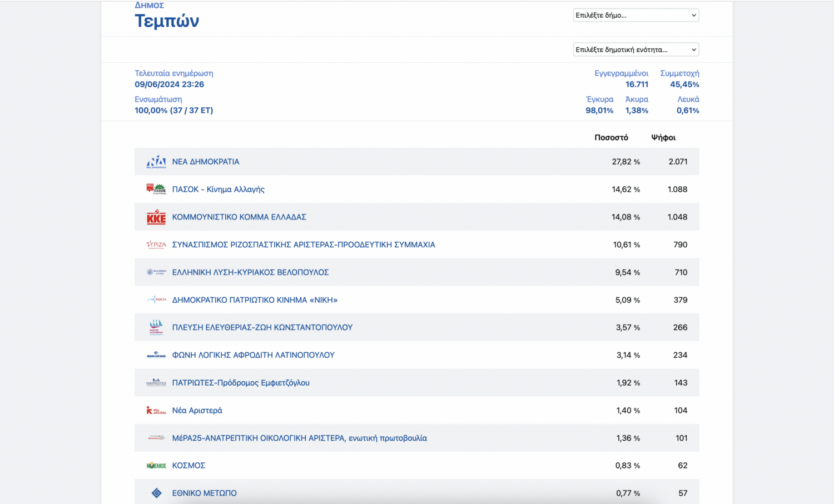Click the 2.071 votes cell

point(678,162)
